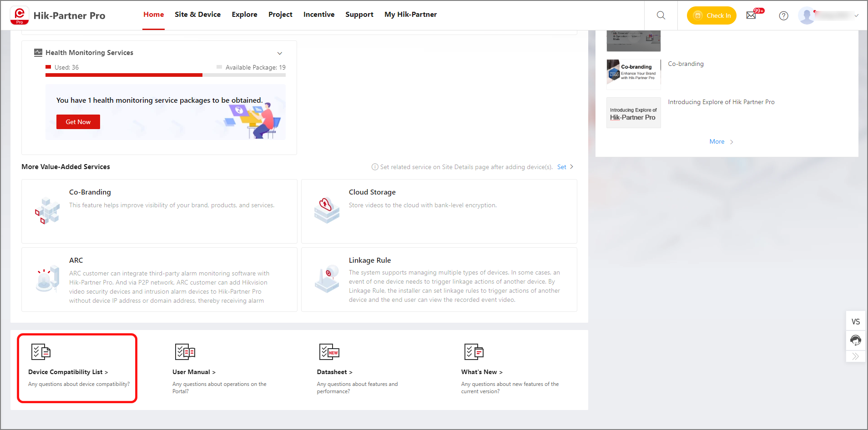
Task: Click the info icon beside Set related service
Action: coord(375,167)
